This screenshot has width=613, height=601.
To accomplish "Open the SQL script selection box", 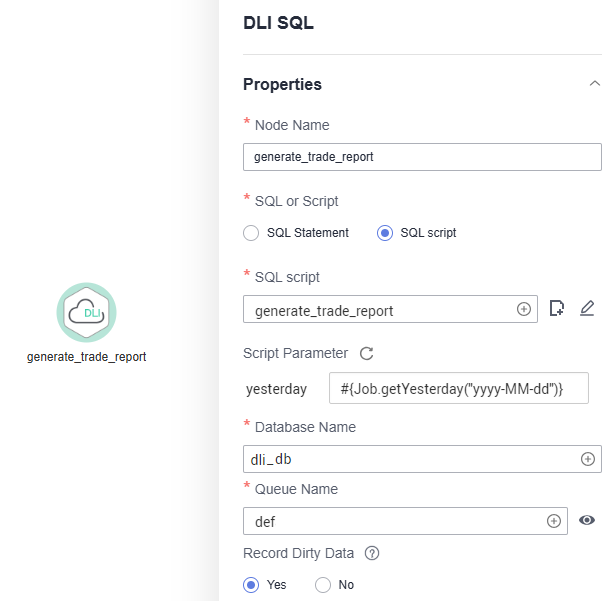I will (x=390, y=309).
